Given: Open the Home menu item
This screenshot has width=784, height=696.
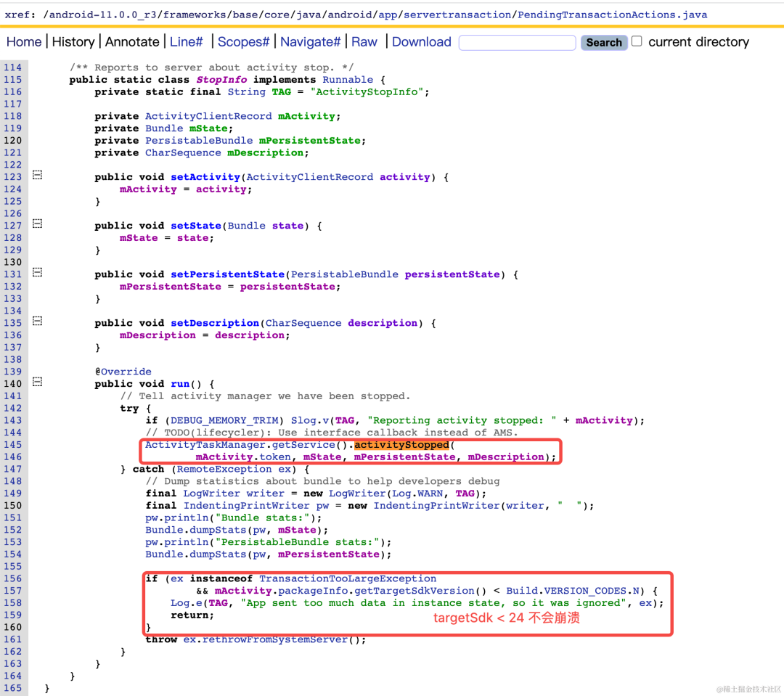Looking at the screenshot, I should pos(24,42).
